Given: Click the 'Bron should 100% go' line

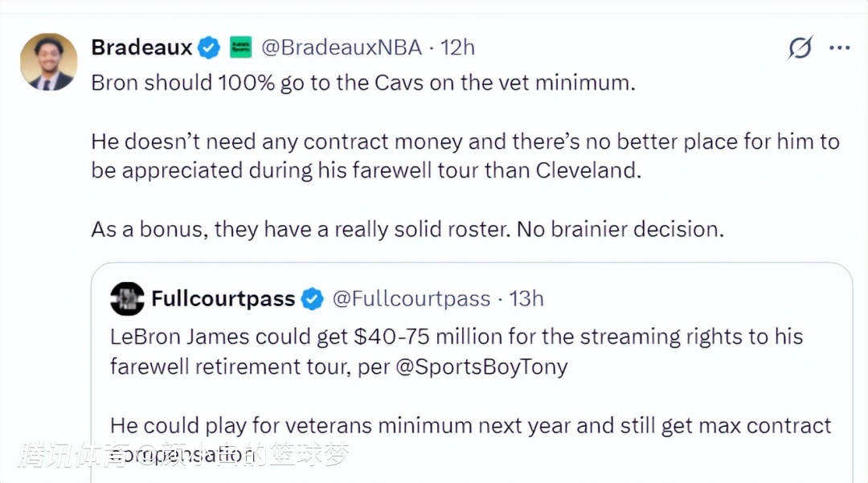Looking at the screenshot, I should click(362, 83).
